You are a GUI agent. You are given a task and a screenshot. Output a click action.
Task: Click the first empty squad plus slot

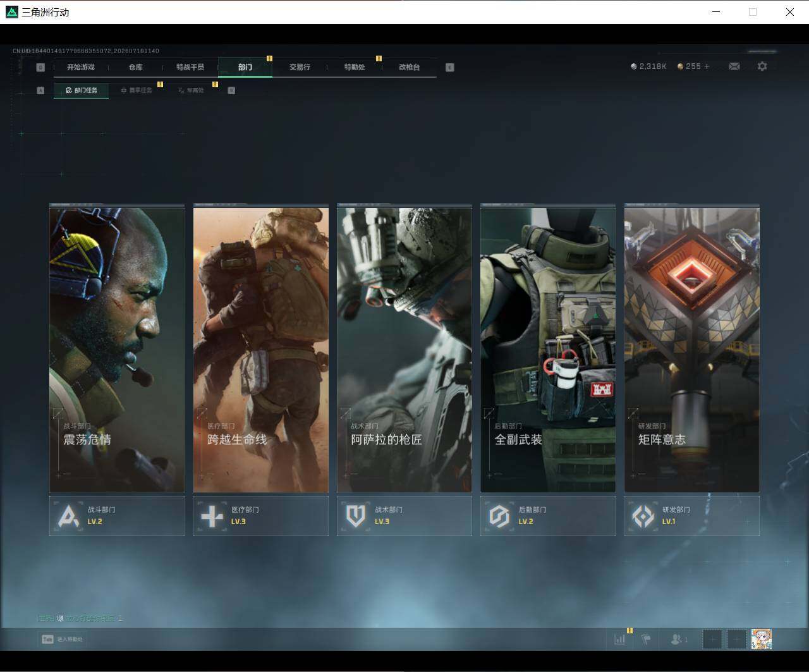click(712, 639)
